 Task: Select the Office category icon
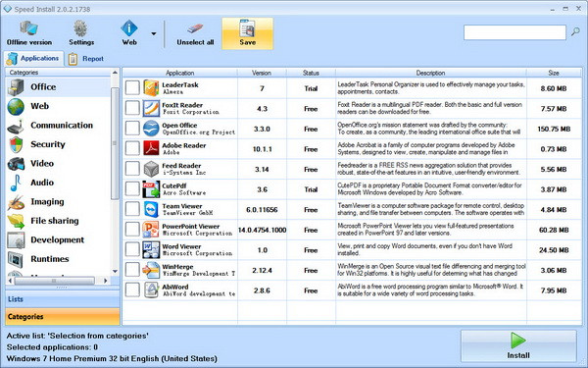pyautogui.click(x=16, y=87)
